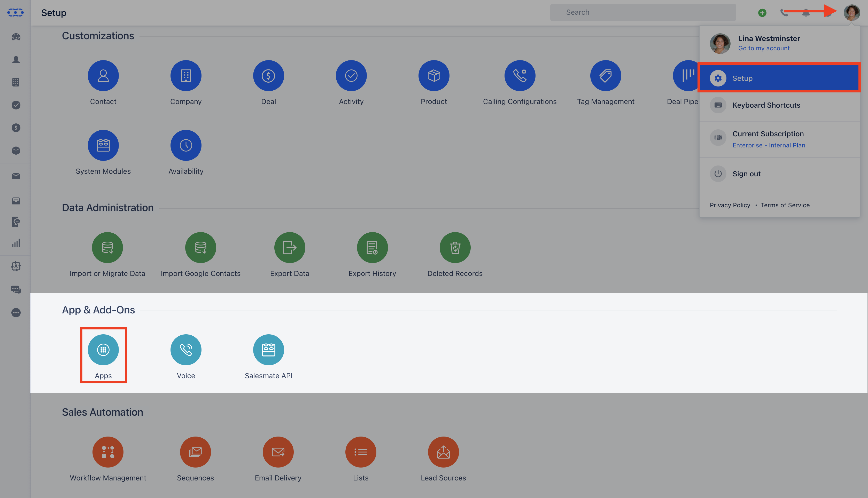
Task: Open the Availability clock icon
Action: (186, 145)
